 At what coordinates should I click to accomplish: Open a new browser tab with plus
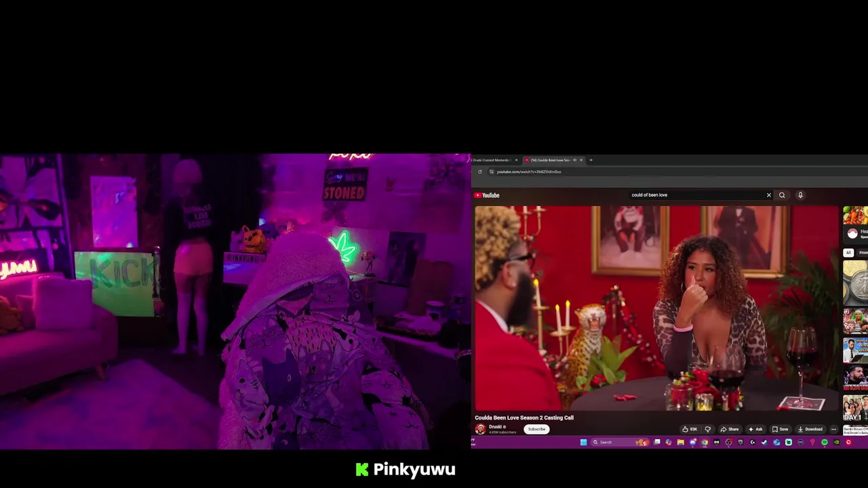click(x=591, y=160)
